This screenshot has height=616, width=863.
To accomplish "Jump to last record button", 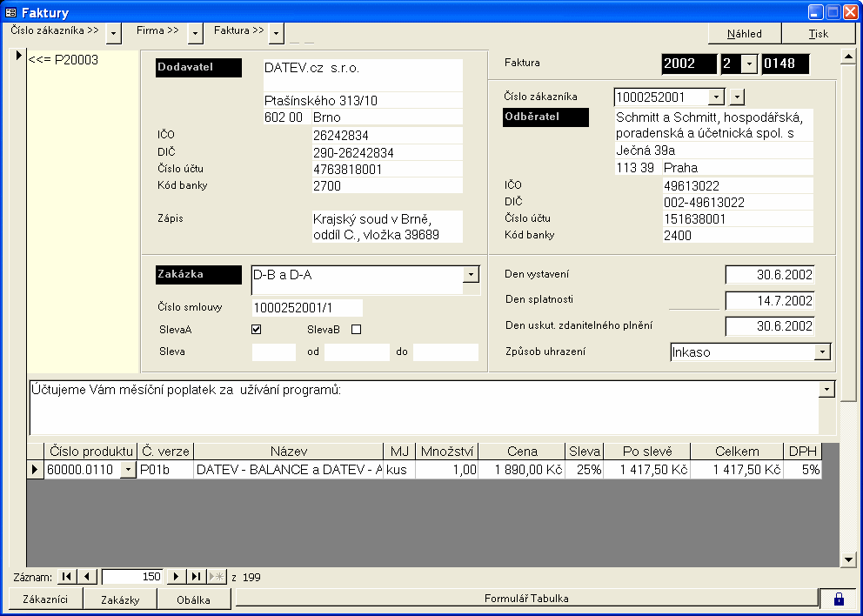I will (197, 577).
